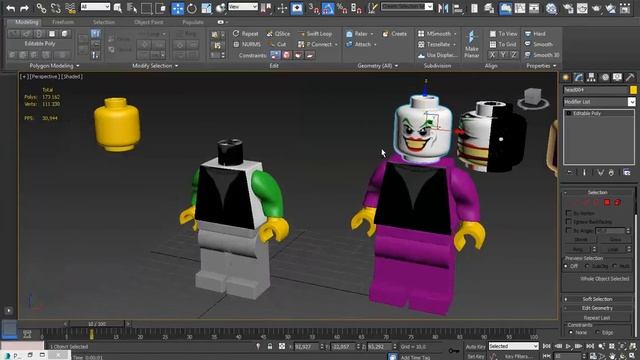Select Preview Selection Off radio button
The height and width of the screenshot is (360, 640).
point(566,266)
